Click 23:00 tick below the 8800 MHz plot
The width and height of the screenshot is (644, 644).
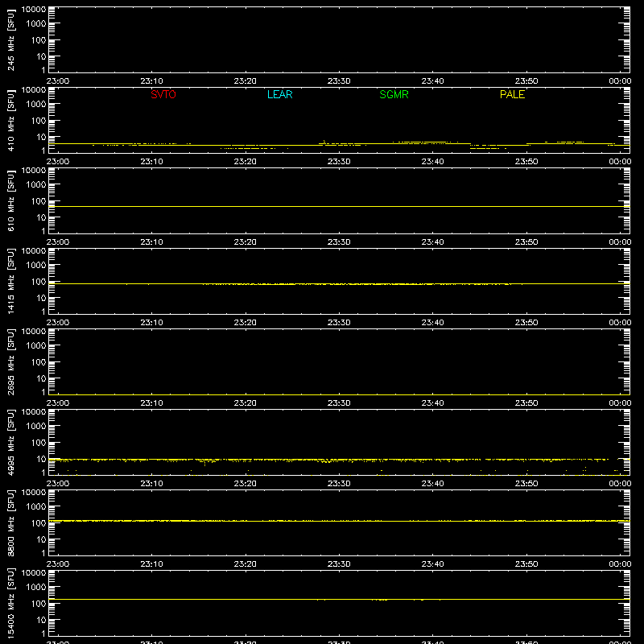pyautogui.click(x=57, y=564)
